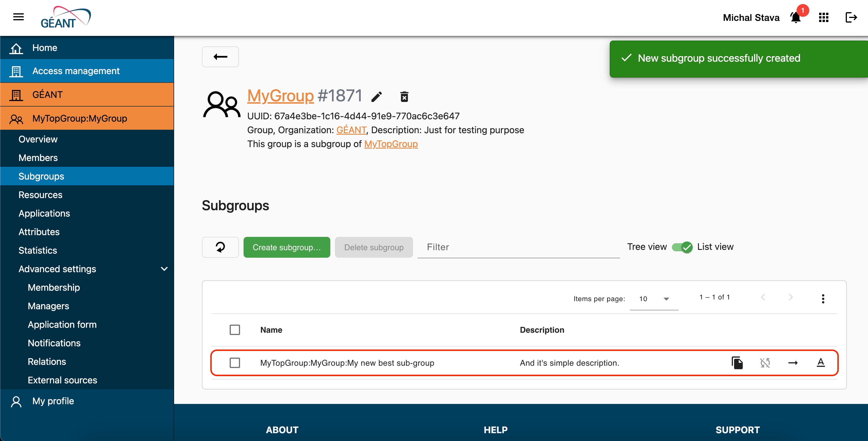Screen dimensions: 868x441
Task: Open the GÉANT organization link
Action: [x=351, y=130]
